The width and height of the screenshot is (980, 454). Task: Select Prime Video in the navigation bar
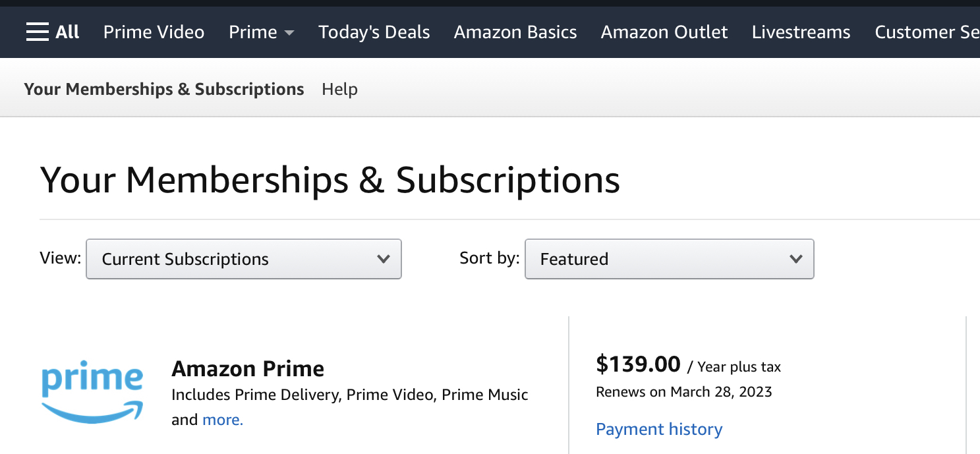(154, 32)
